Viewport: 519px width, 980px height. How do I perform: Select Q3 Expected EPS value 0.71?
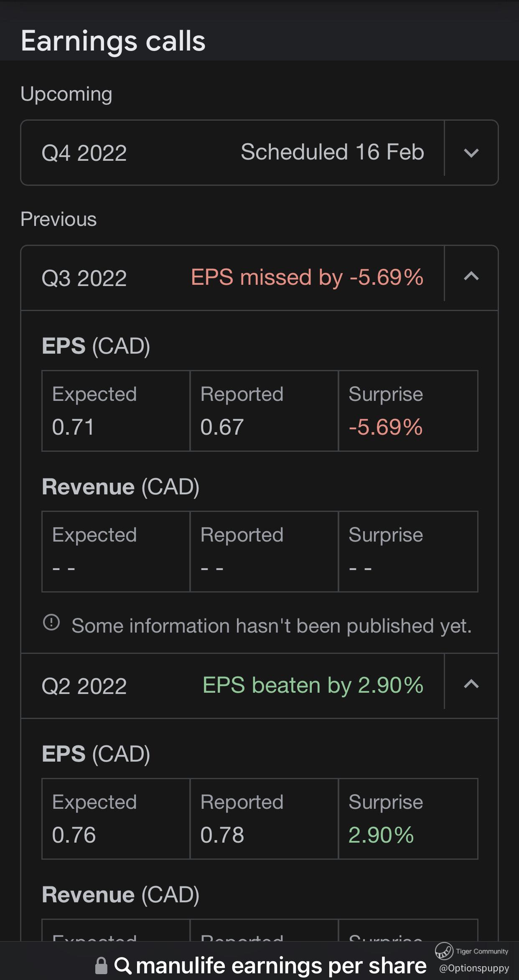tap(73, 427)
